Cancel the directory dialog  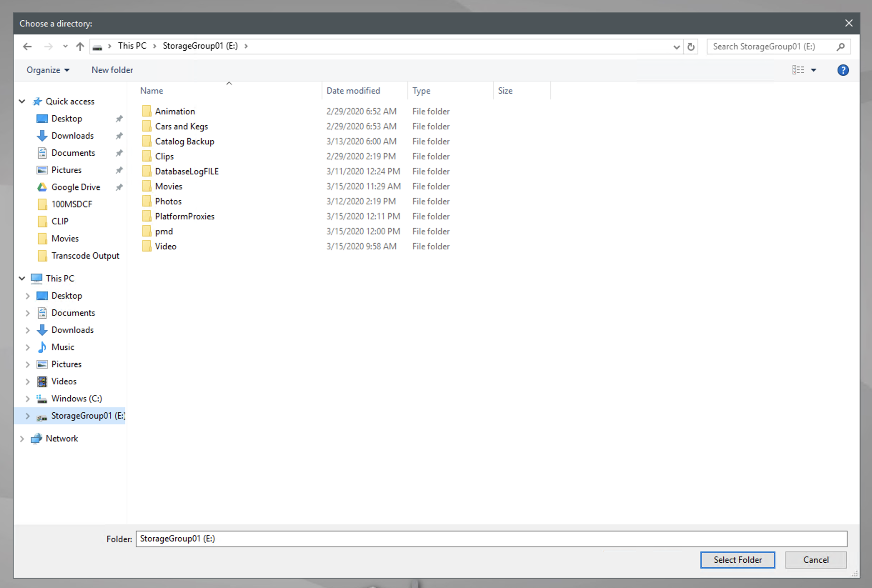pyautogui.click(x=816, y=560)
